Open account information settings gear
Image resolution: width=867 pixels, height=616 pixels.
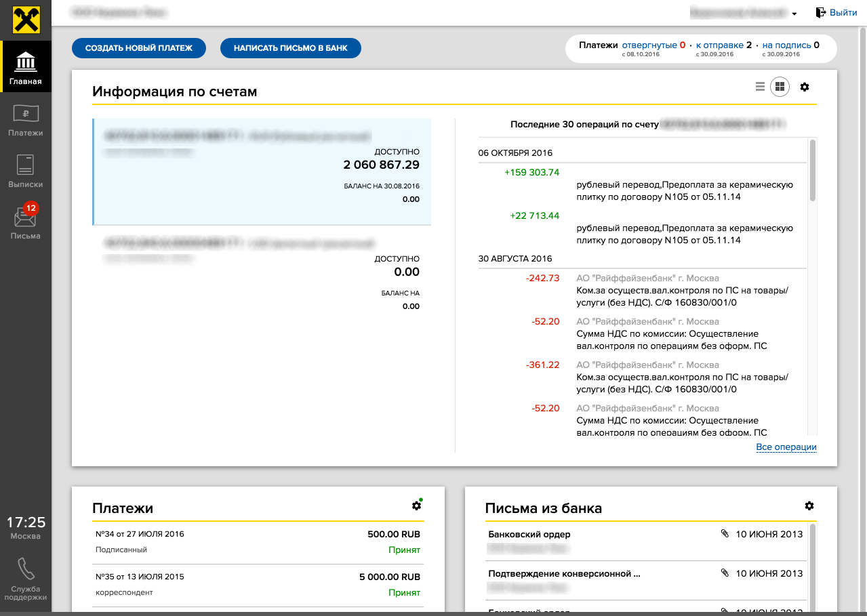click(805, 87)
